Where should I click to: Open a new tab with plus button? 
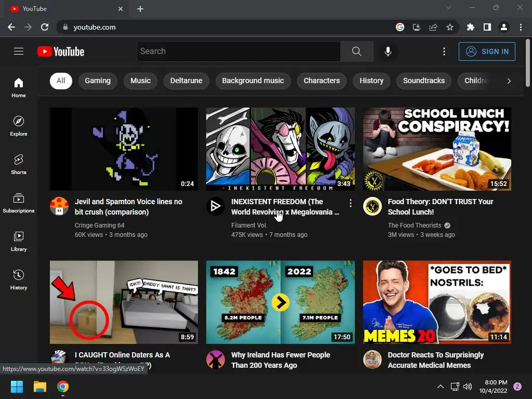click(140, 9)
